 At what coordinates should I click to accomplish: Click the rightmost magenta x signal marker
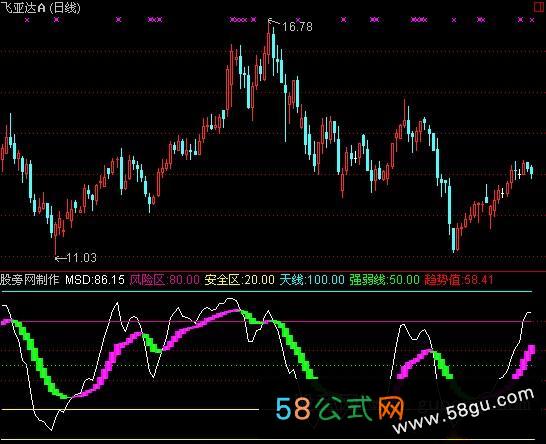point(532,20)
